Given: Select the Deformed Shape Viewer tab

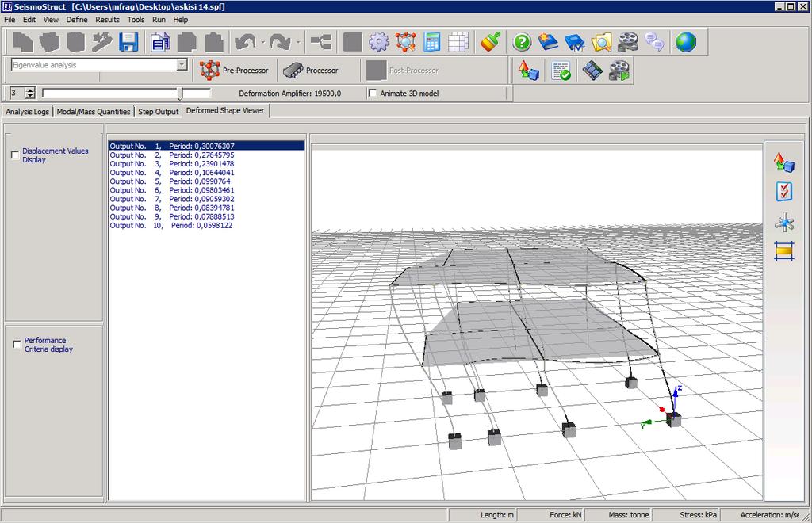Looking at the screenshot, I should click(225, 111).
